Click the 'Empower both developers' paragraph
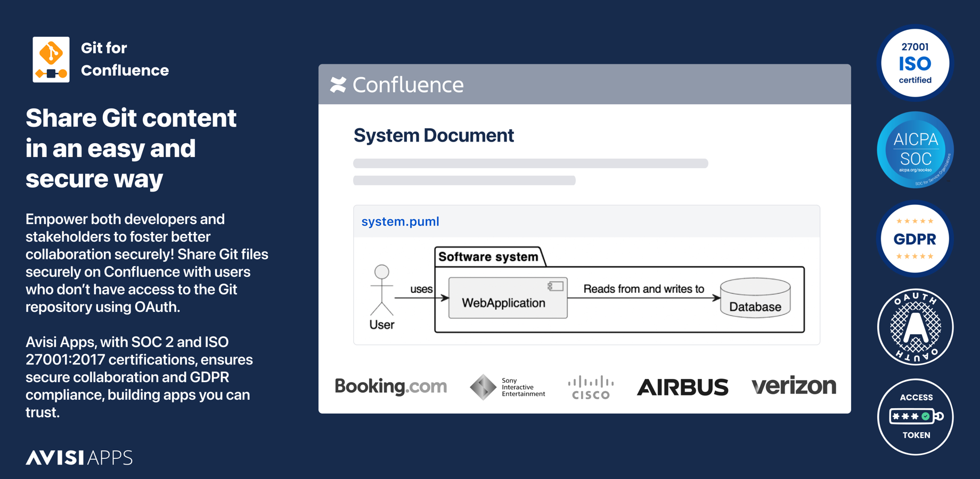This screenshot has width=980, height=479. click(147, 263)
